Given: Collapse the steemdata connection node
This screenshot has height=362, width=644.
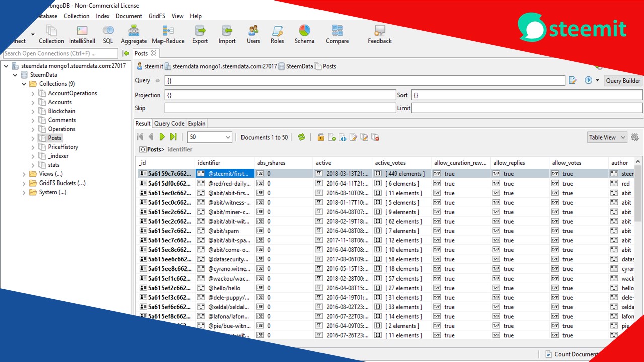Looking at the screenshot, I should click(x=6, y=66).
